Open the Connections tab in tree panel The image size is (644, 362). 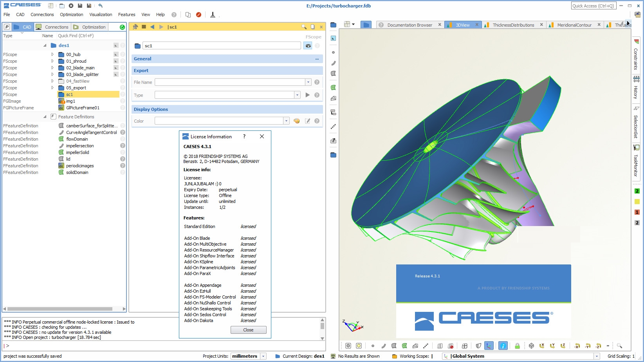(x=52, y=27)
